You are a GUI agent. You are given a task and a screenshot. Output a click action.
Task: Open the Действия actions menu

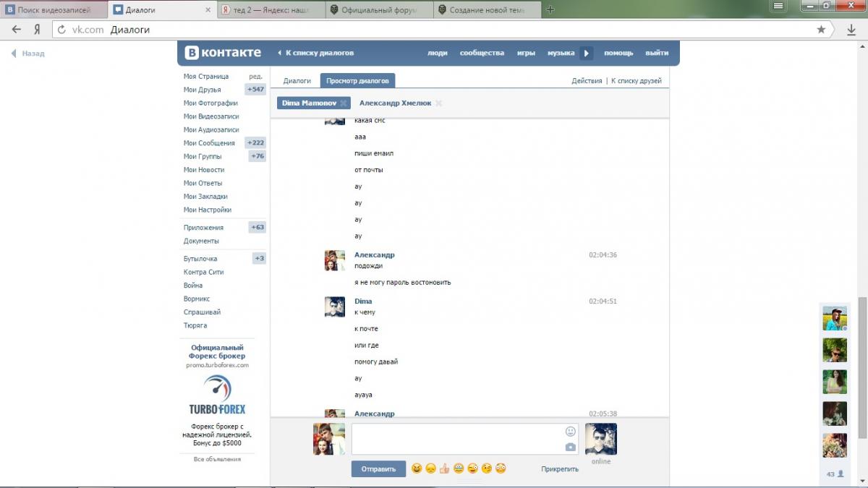587,81
